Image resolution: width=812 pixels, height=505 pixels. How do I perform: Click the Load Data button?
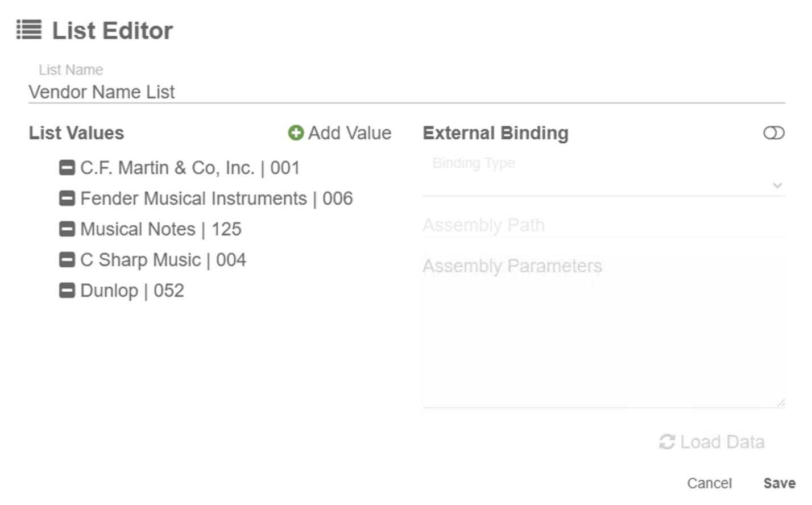click(711, 441)
